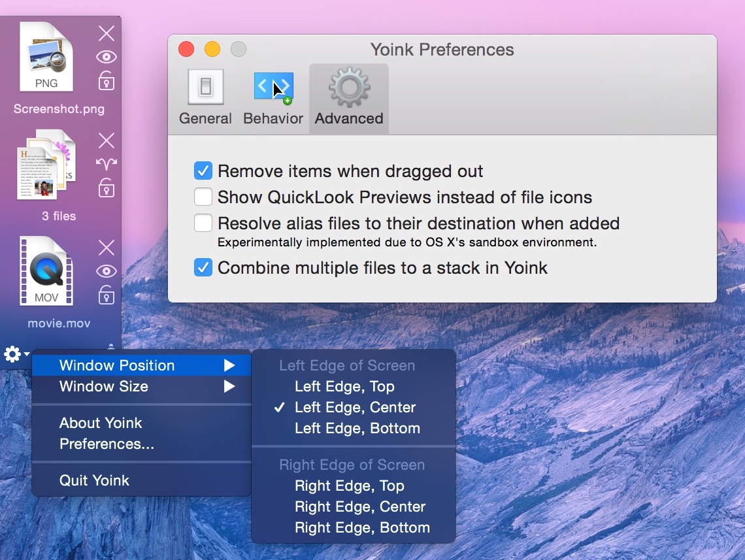Expand the Window Position submenu arrow
The height and width of the screenshot is (560, 745).
tap(229, 365)
